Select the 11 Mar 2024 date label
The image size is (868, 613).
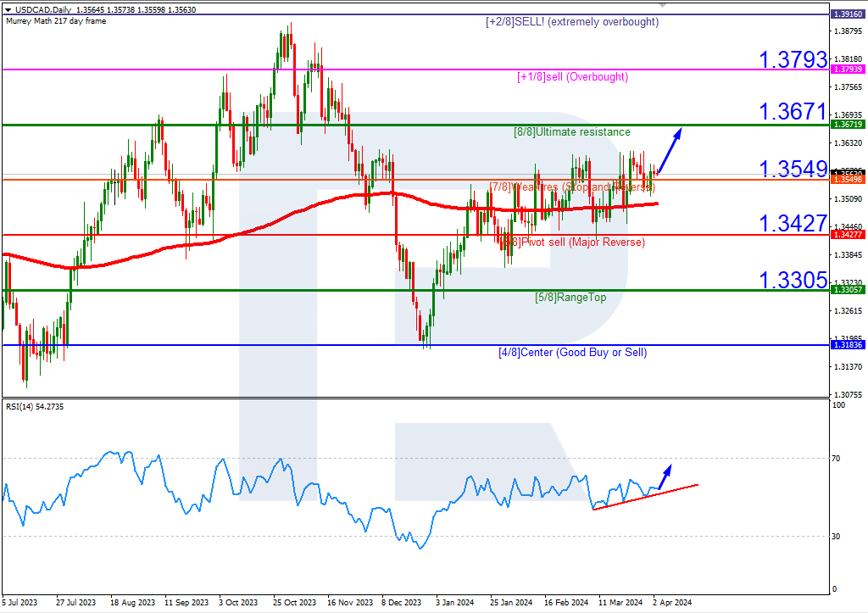620,603
